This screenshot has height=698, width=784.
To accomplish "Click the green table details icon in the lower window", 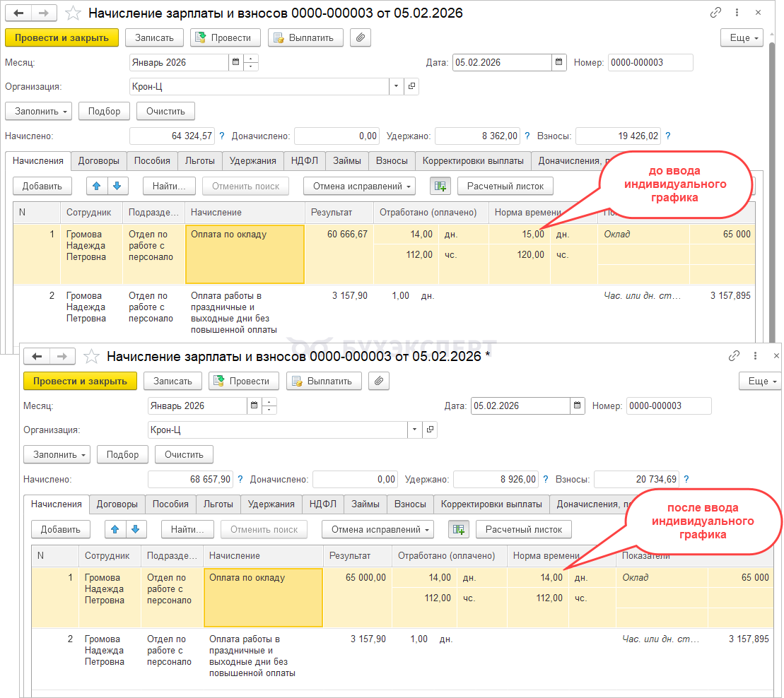I will pyautogui.click(x=459, y=529).
